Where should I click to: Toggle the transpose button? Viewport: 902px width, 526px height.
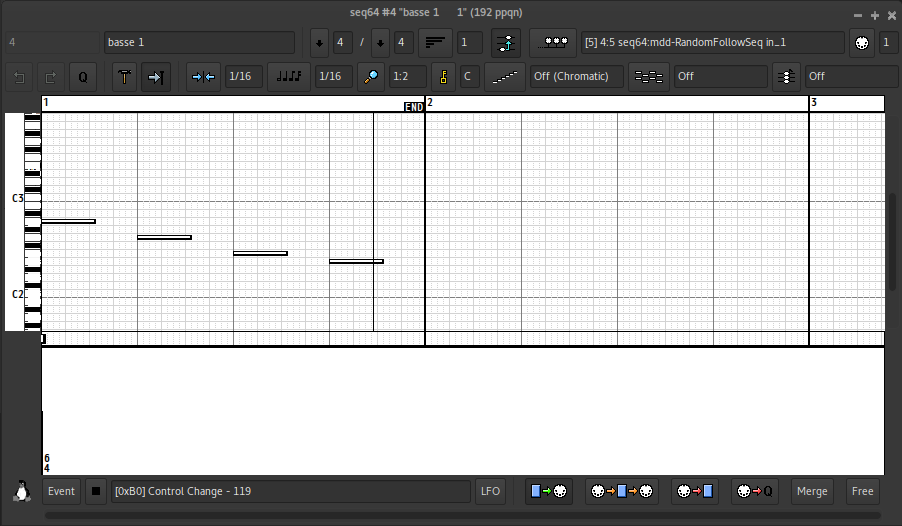[506, 43]
